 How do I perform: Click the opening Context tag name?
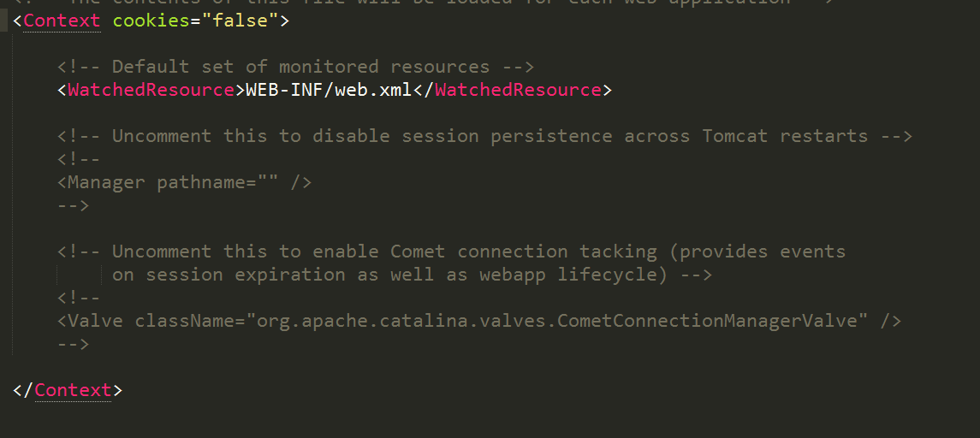click(x=62, y=21)
